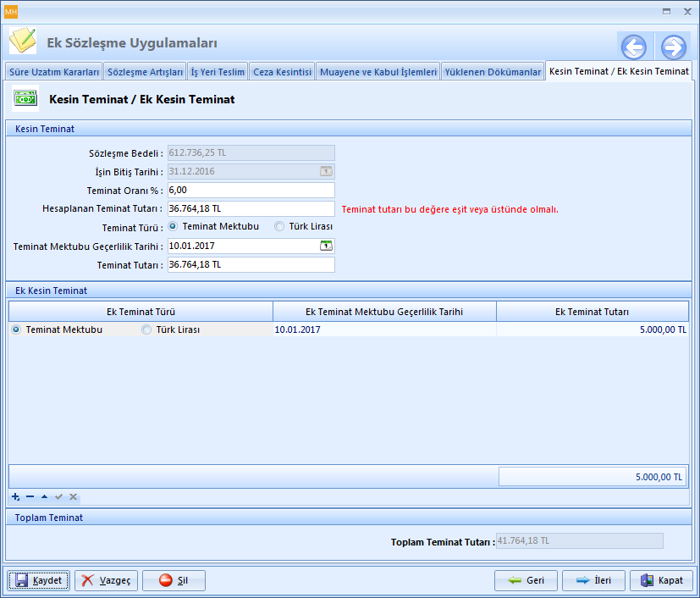Image resolution: width=700 pixels, height=598 pixels.
Task: Add a new row with plus icon
Action: 16,496
